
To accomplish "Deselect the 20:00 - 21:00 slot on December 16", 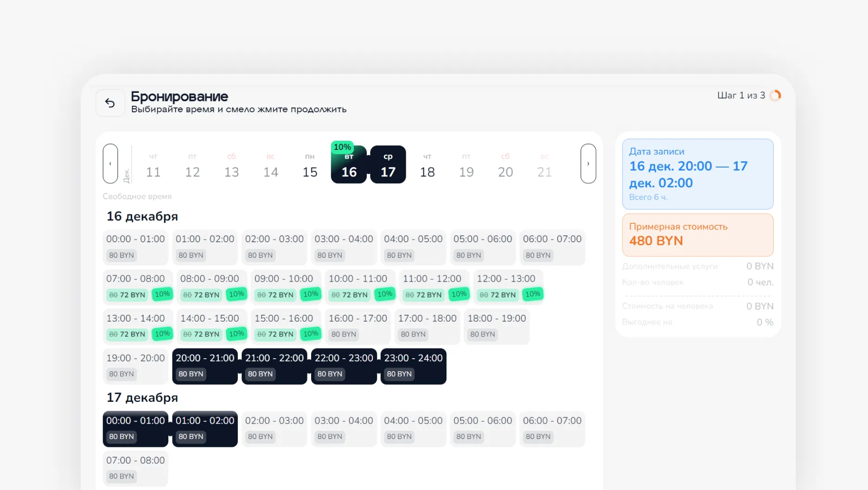I will 204,366.
